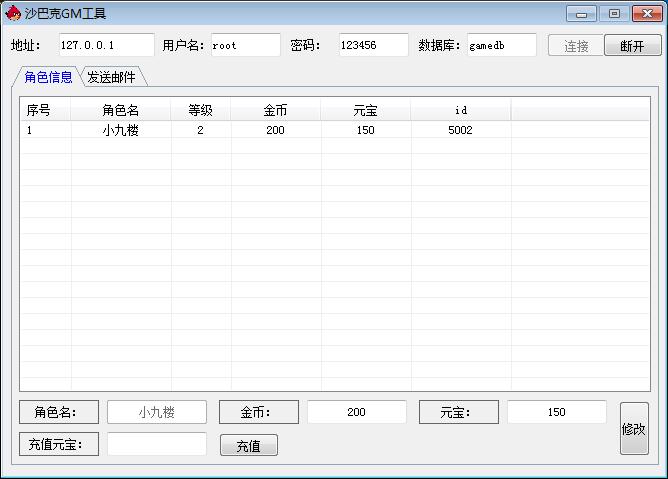Click the 数据库 database name field
This screenshot has width=668, height=479.
click(x=501, y=45)
